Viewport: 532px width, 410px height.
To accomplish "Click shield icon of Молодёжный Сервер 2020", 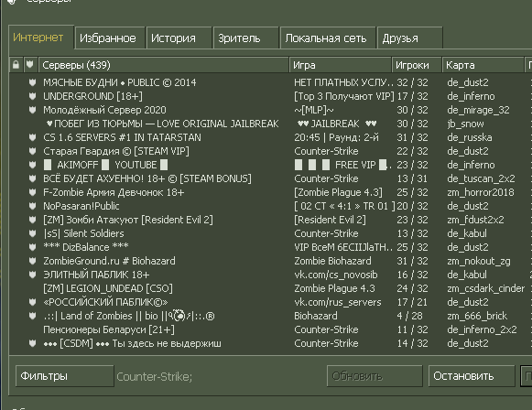I will coord(33,110).
